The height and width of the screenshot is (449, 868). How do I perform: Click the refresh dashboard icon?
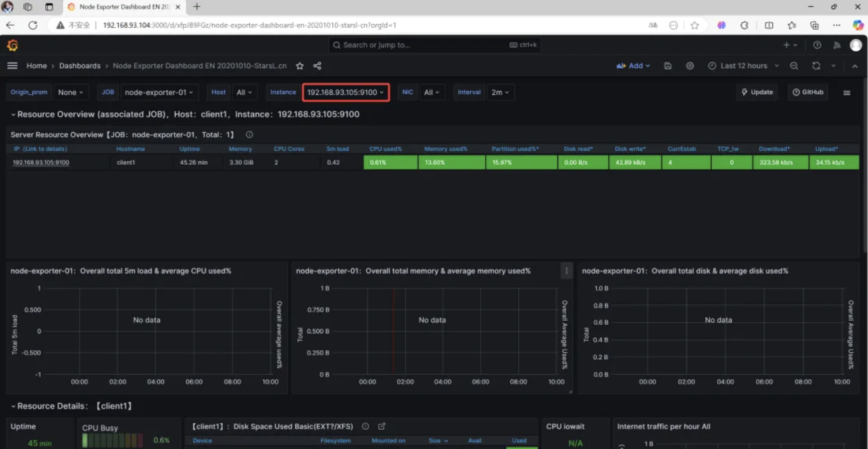[x=816, y=66]
